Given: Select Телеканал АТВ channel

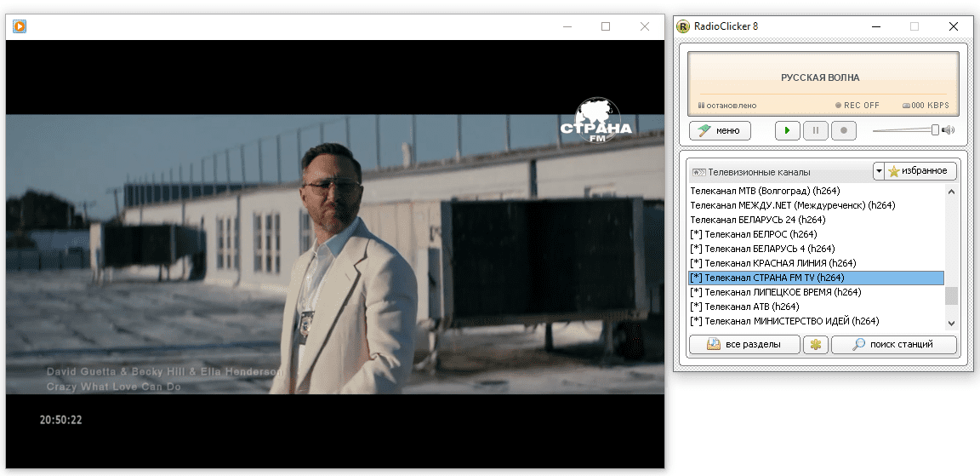Looking at the screenshot, I should point(817,307).
